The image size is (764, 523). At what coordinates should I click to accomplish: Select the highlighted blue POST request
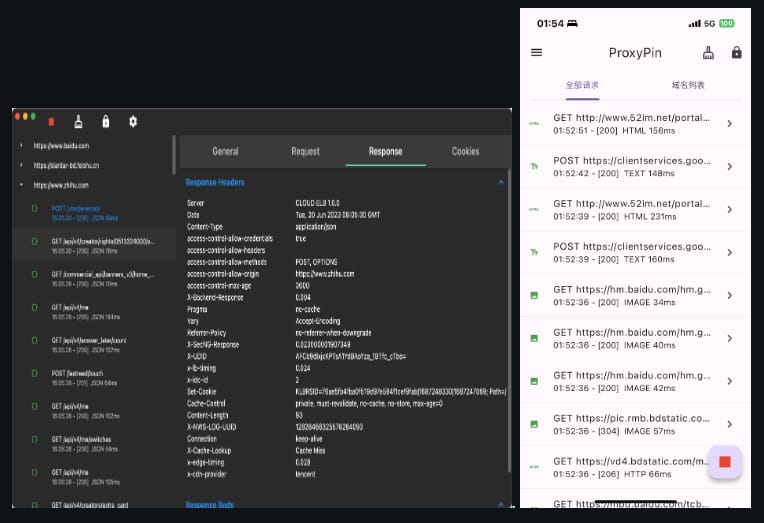94,213
